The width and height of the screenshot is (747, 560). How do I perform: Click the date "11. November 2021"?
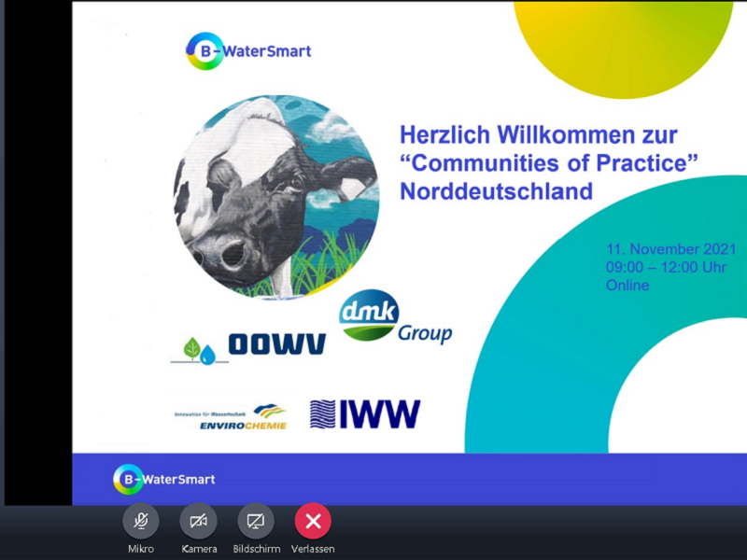pyautogui.click(x=670, y=249)
